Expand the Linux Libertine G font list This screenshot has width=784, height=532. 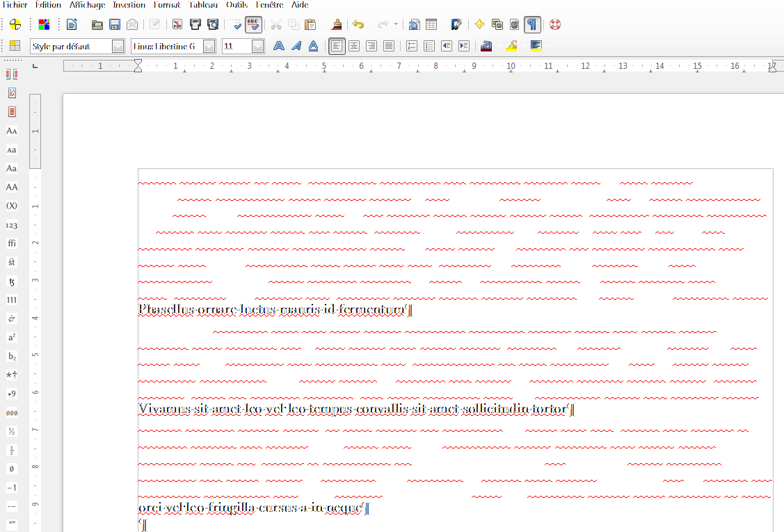[x=209, y=47]
